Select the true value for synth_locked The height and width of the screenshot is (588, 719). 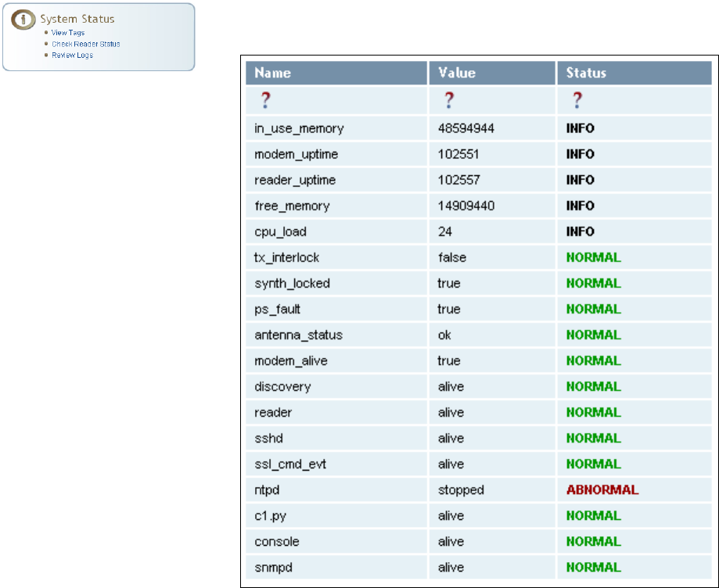(449, 283)
